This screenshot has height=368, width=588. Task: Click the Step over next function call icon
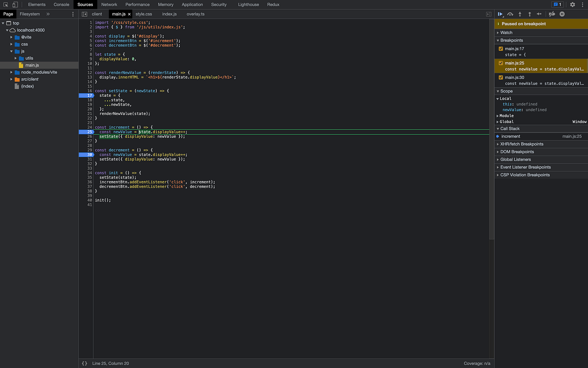pyautogui.click(x=510, y=14)
